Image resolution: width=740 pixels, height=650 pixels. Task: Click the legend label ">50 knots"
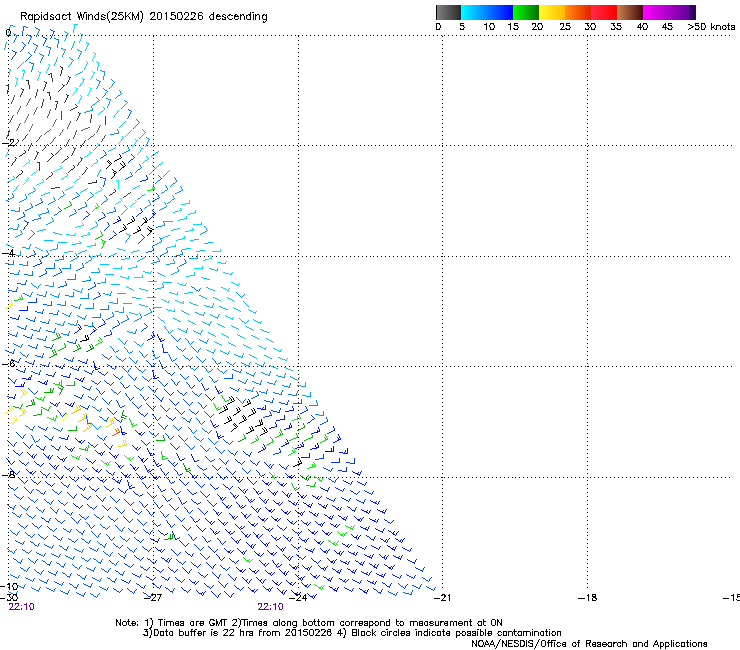pos(711,27)
